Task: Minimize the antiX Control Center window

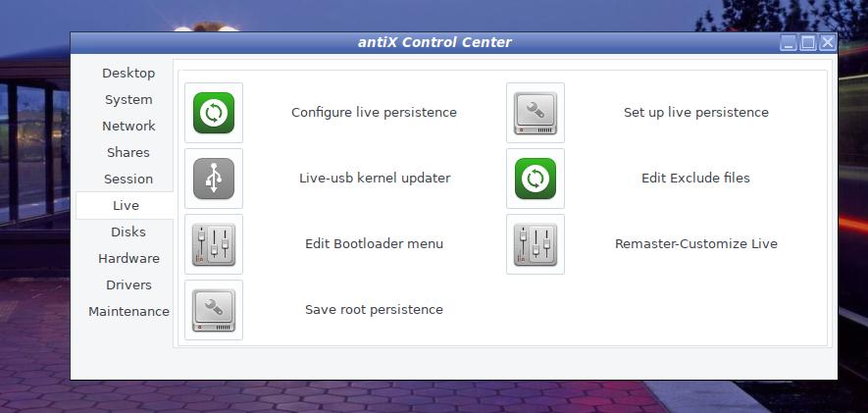Action: click(789, 43)
